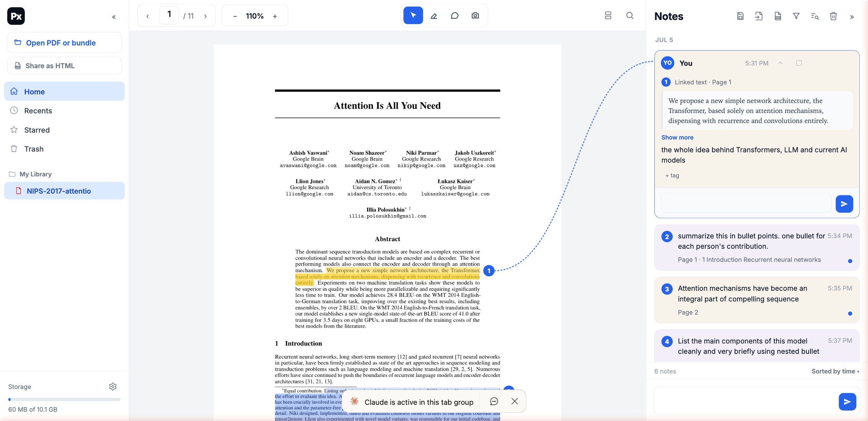Select the pointer cursor tool

413,16
